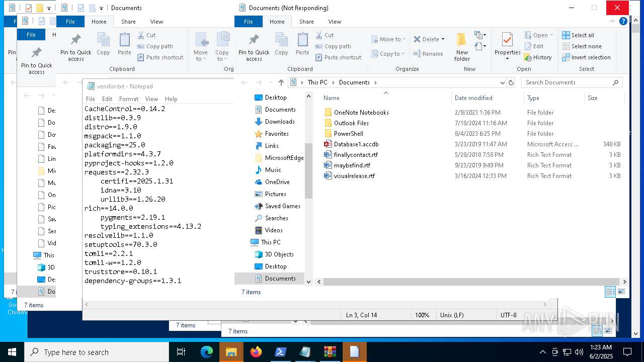The image size is (644, 362).
Task: Click Paste icon in front Documents ribbon
Action: (x=302, y=44)
